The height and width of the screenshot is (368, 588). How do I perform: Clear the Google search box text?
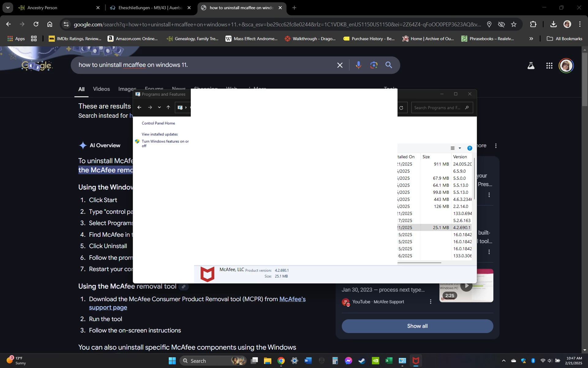tap(340, 65)
